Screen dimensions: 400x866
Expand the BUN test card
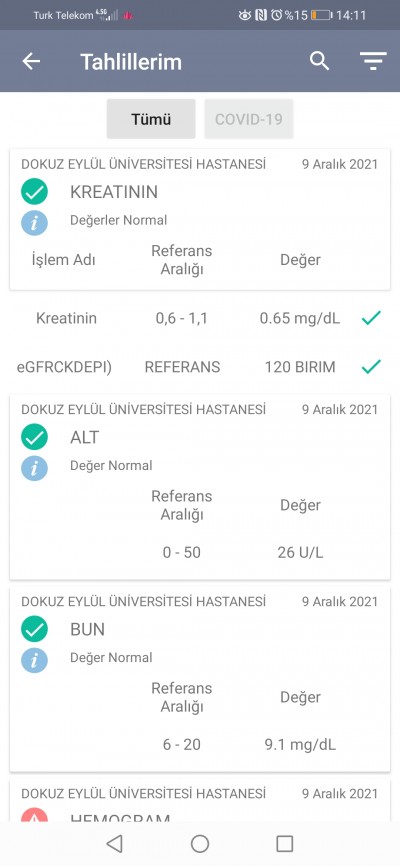point(200,679)
